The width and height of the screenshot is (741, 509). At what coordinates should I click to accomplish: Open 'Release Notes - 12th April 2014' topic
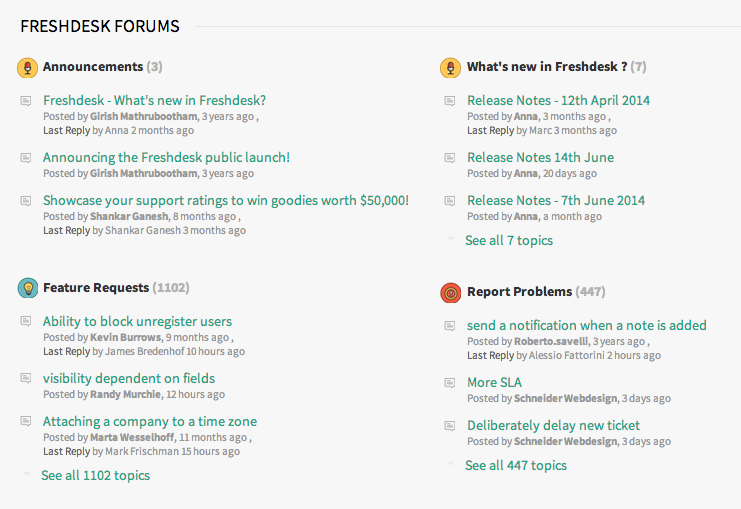tap(558, 100)
